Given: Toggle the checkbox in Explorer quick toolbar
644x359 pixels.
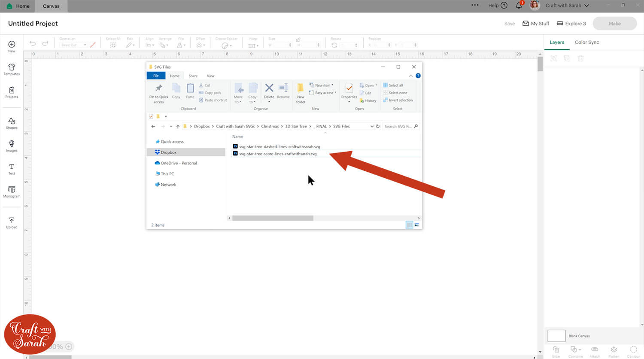Looking at the screenshot, I should click(151, 116).
